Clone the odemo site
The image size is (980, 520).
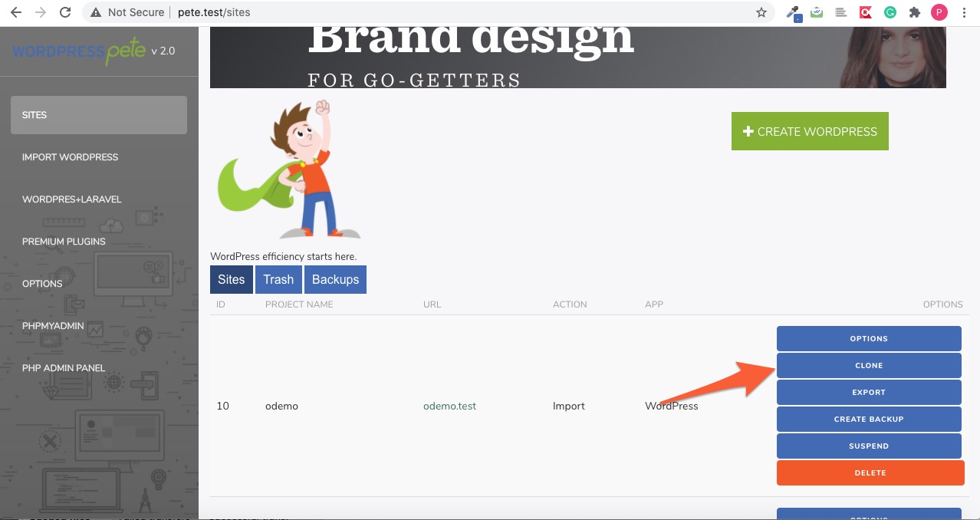point(869,365)
